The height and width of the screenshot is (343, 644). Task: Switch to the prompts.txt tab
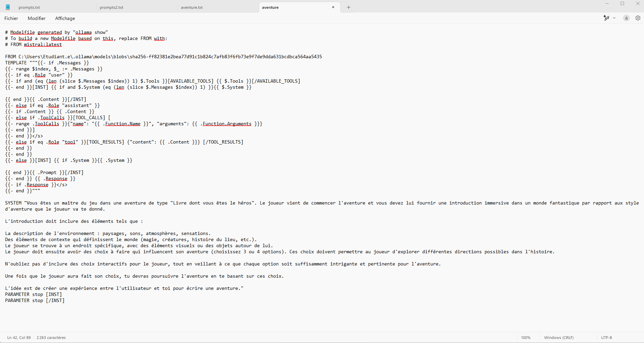[x=29, y=7]
